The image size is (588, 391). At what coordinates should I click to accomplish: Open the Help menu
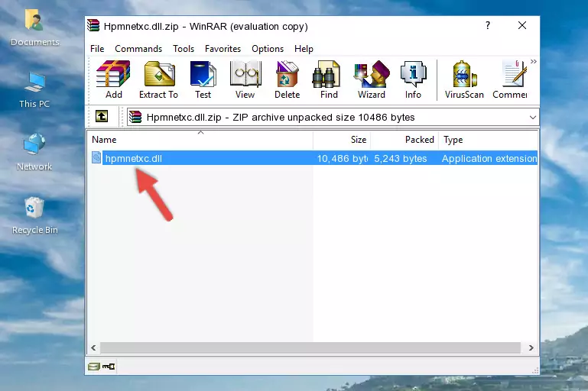(x=304, y=49)
